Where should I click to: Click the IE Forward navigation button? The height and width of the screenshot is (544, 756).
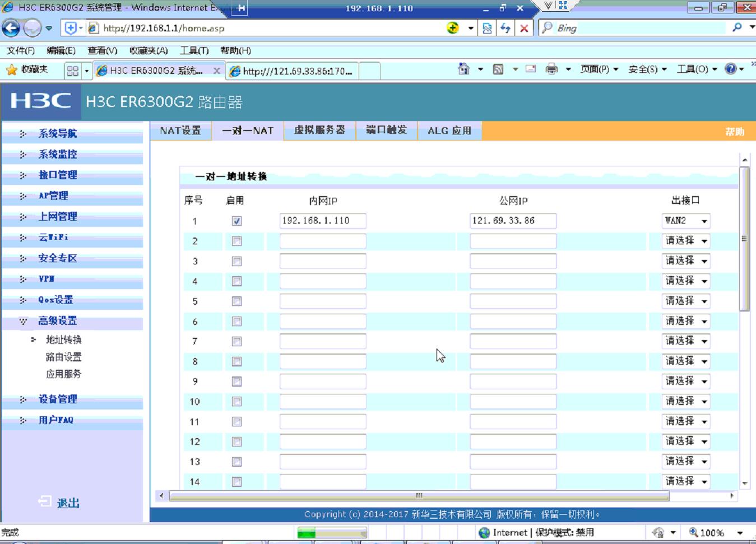(x=32, y=27)
